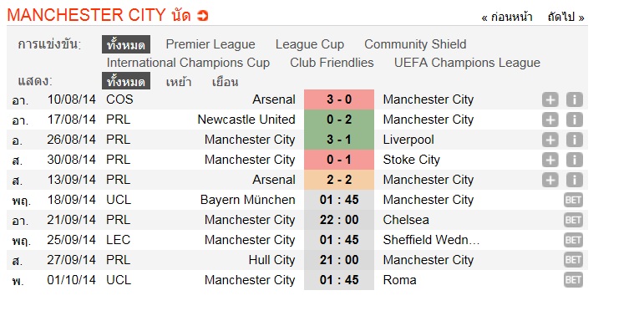This screenshot has height=316, width=644.
Task: Select UEFA Champions League filter
Action: [x=467, y=63]
